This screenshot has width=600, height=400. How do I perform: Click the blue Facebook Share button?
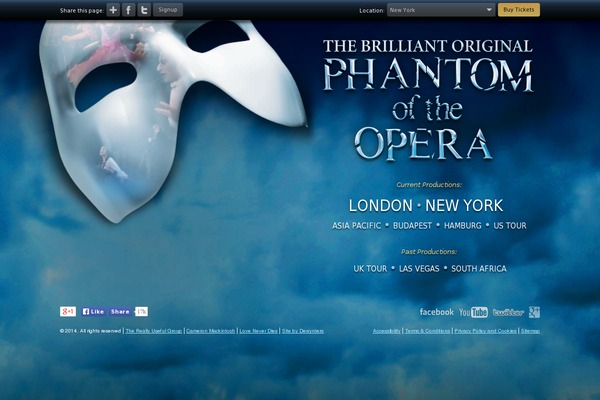pos(120,312)
